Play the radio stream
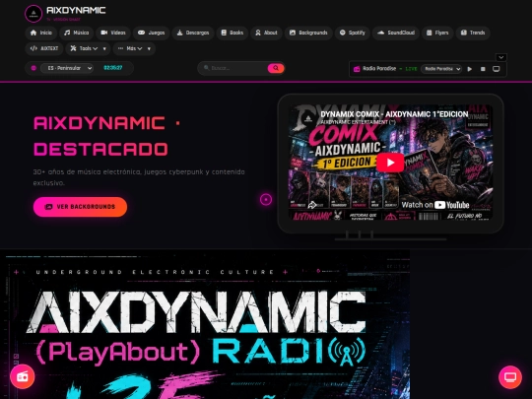Viewport: 532px width, 399px height. (x=470, y=69)
